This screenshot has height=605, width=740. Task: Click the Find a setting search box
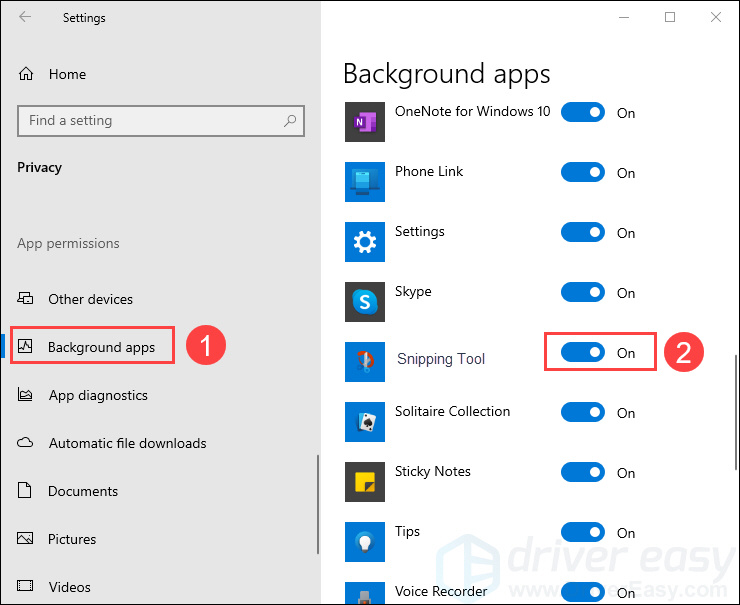pos(160,121)
